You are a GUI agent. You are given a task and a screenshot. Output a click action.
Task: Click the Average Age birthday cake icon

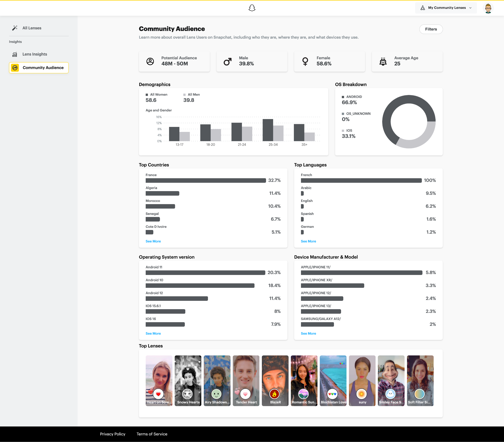point(383,61)
